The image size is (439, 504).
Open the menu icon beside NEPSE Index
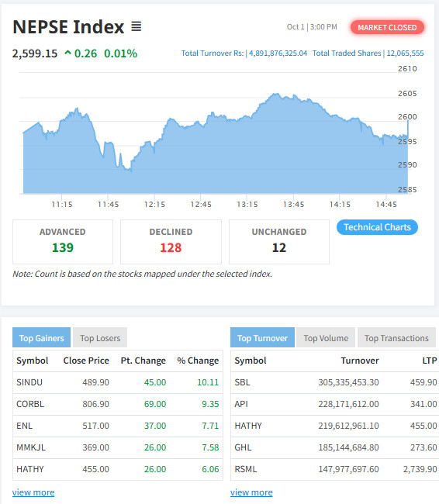click(x=136, y=26)
